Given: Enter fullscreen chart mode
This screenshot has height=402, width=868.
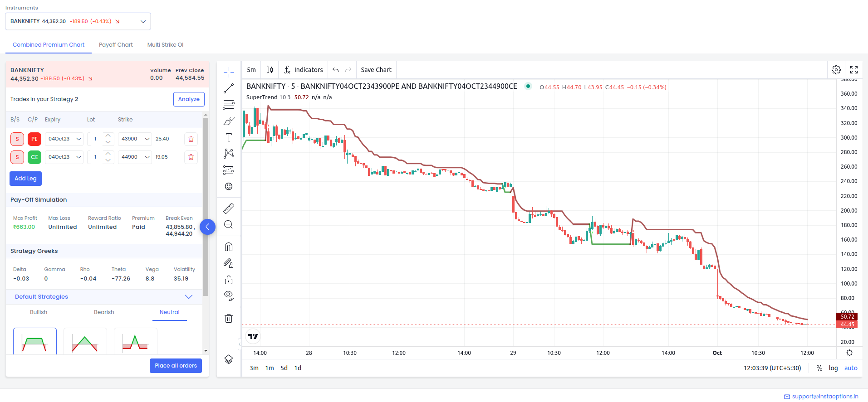Looking at the screenshot, I should [853, 70].
